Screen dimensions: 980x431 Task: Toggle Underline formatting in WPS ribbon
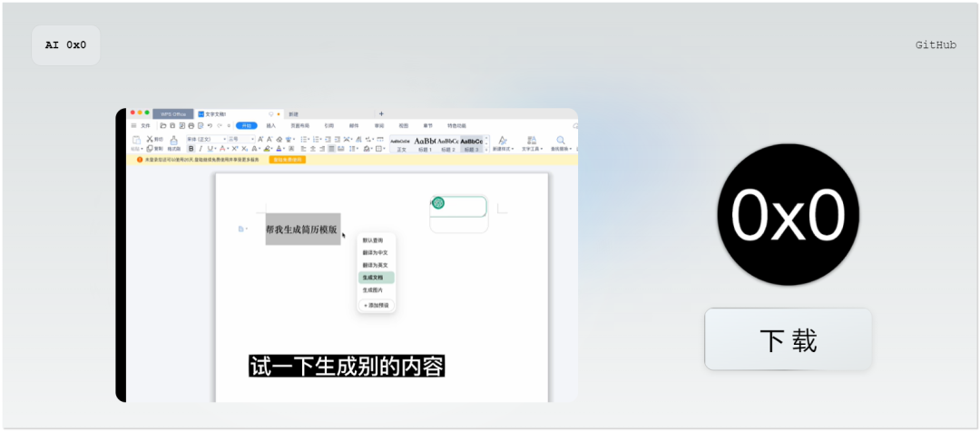tap(210, 149)
